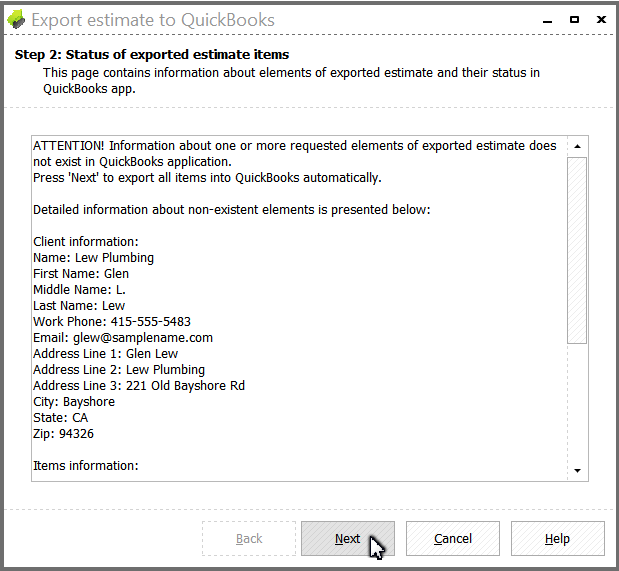Click the "Press 'Next' to export all items" line

coord(207,178)
